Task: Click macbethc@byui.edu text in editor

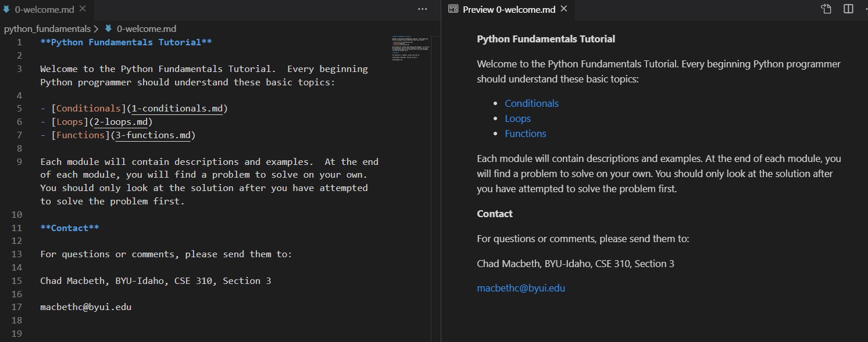Action: (x=85, y=307)
